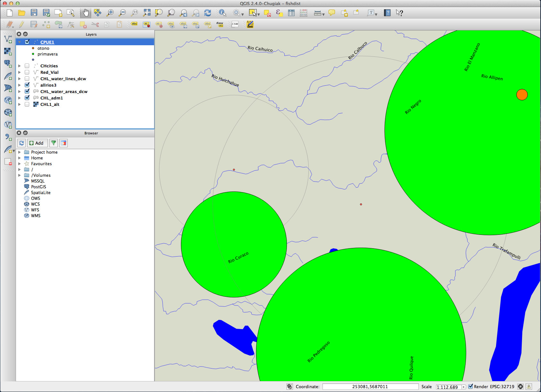Viewport: 541px width, 392px height.
Task: Expand the CHcities layer entry
Action: [20, 66]
